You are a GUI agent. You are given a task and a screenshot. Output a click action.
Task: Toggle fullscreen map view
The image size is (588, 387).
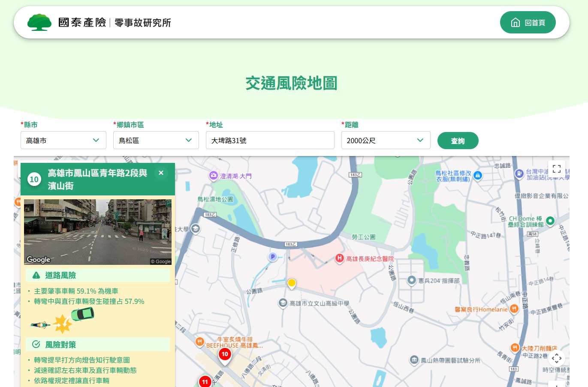click(556, 169)
